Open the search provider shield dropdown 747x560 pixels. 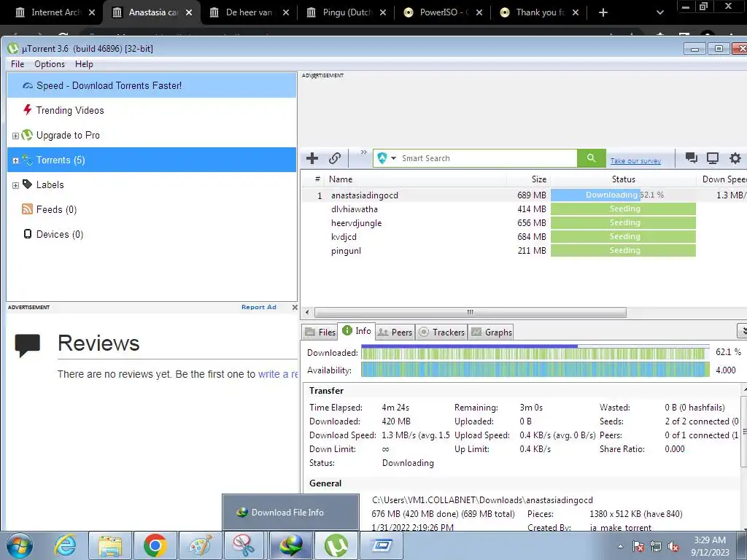point(387,158)
